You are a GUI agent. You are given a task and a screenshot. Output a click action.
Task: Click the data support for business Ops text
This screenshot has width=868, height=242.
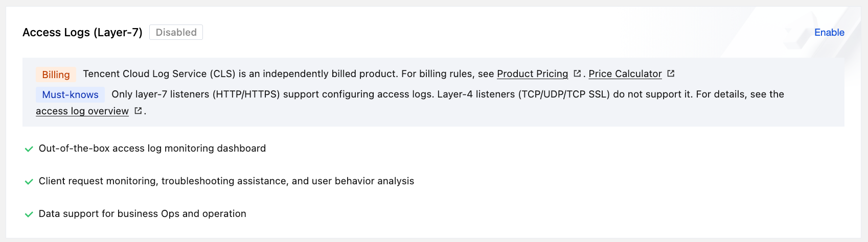coord(143,214)
